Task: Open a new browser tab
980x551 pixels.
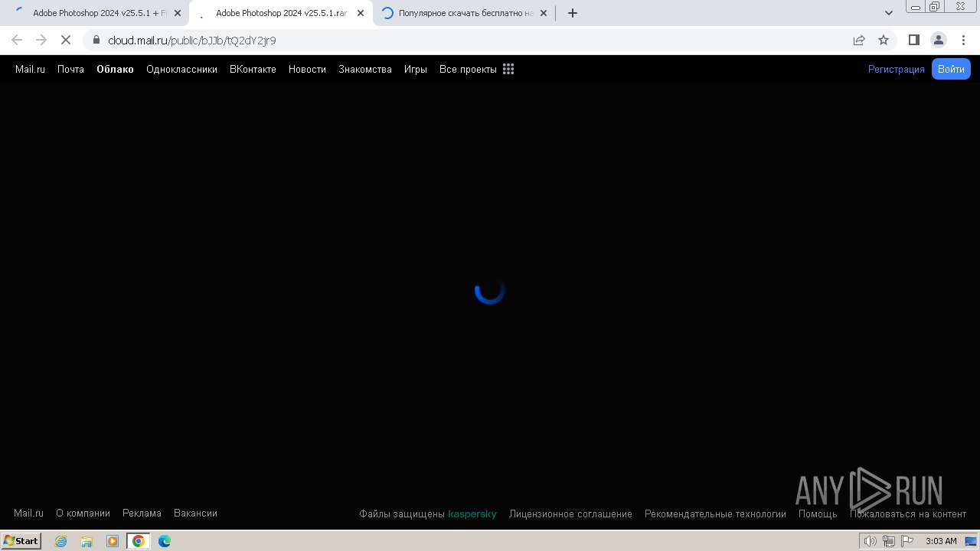Action: click(x=573, y=13)
